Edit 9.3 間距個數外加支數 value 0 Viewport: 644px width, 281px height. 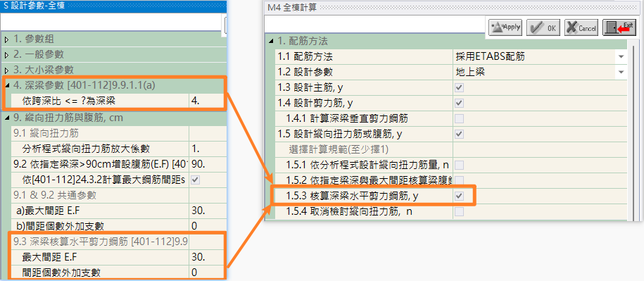(207, 273)
